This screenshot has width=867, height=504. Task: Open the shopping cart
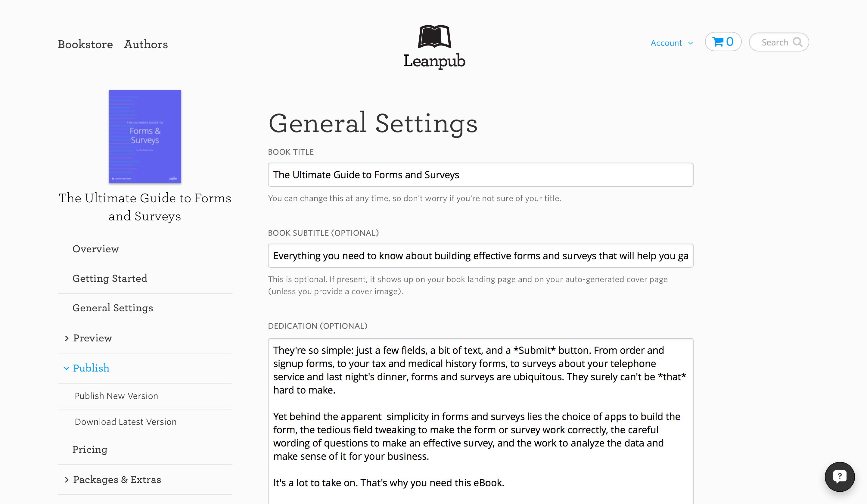click(723, 42)
